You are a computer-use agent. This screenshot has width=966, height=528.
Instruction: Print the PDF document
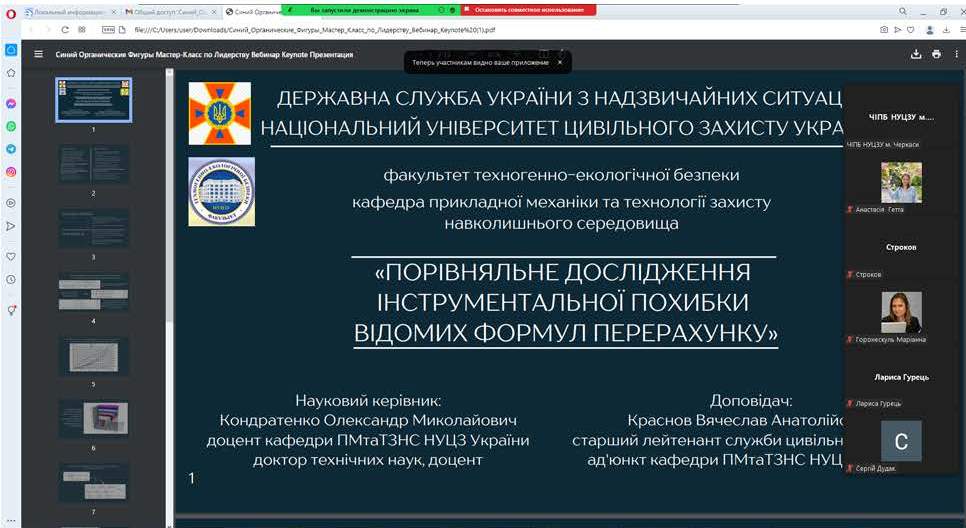[x=936, y=54]
